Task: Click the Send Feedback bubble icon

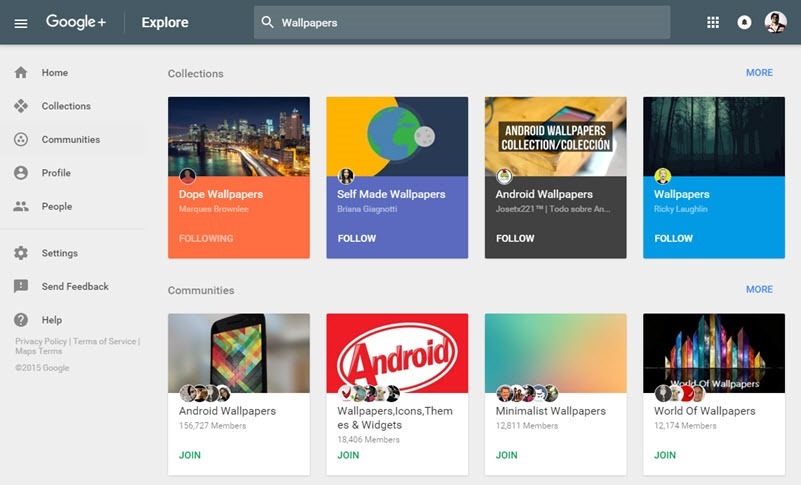Action: pos(21,286)
